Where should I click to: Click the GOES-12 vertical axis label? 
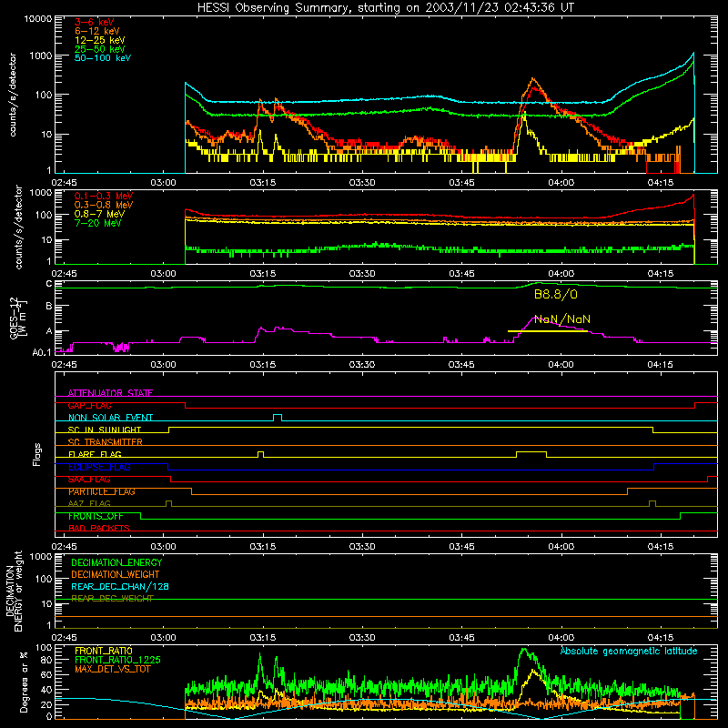point(18,318)
